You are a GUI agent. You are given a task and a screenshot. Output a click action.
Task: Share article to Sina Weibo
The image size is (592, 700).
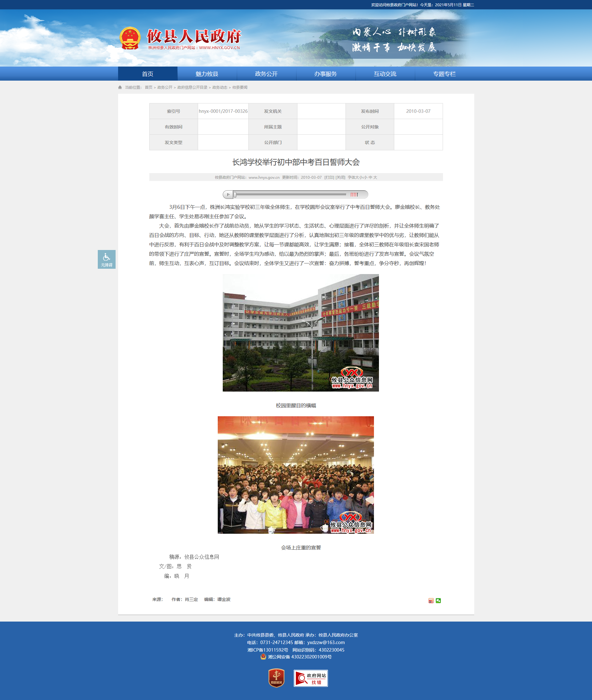point(431,601)
